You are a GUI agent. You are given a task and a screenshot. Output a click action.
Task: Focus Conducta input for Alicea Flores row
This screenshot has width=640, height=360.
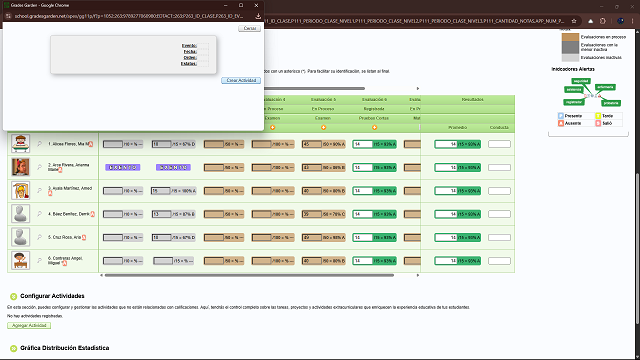[x=499, y=144]
